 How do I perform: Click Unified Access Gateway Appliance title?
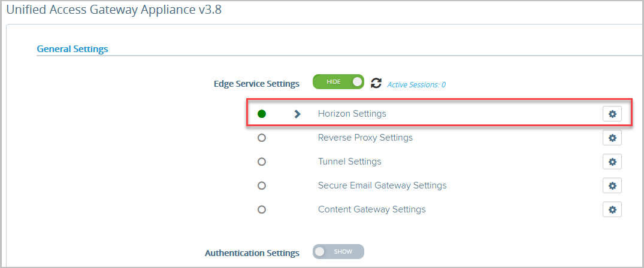(x=114, y=10)
